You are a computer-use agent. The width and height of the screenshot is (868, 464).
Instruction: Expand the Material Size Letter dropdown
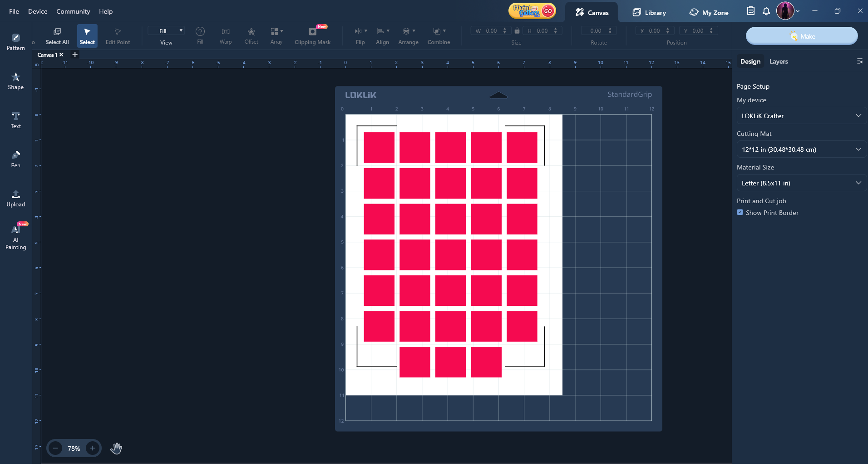tap(801, 183)
